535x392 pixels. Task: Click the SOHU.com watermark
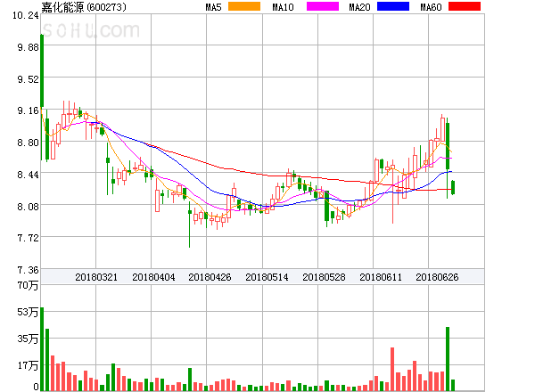(x=96, y=32)
